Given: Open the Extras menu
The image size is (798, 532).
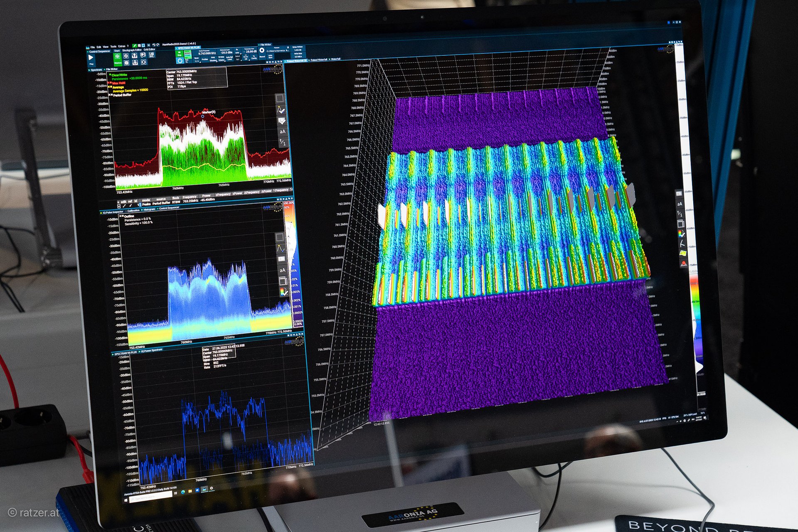Looking at the screenshot, I should coord(122,46).
